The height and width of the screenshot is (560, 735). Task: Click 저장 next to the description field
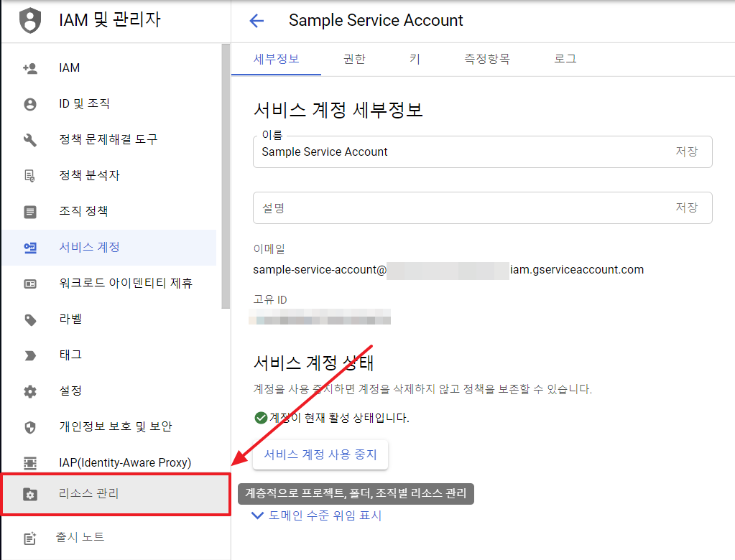coord(686,207)
